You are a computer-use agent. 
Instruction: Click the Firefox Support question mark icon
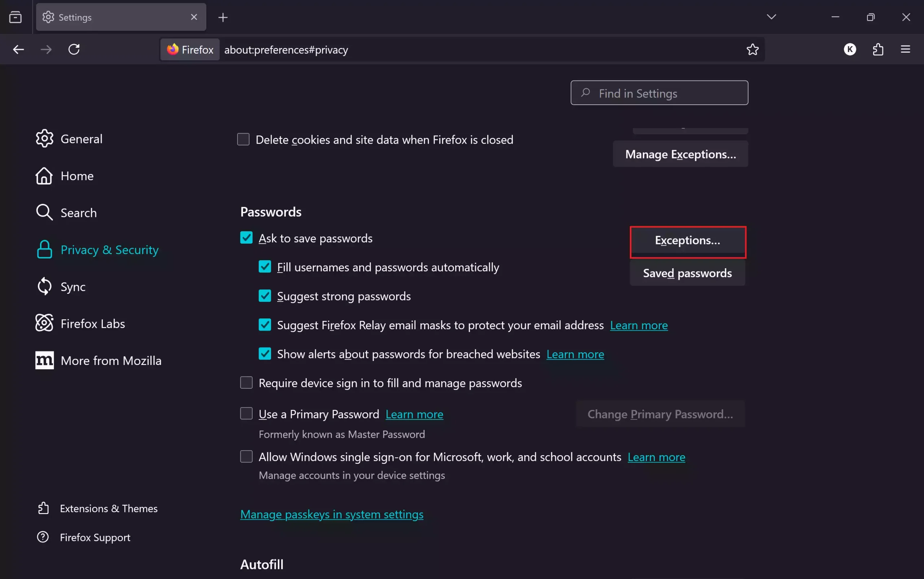pyautogui.click(x=43, y=537)
